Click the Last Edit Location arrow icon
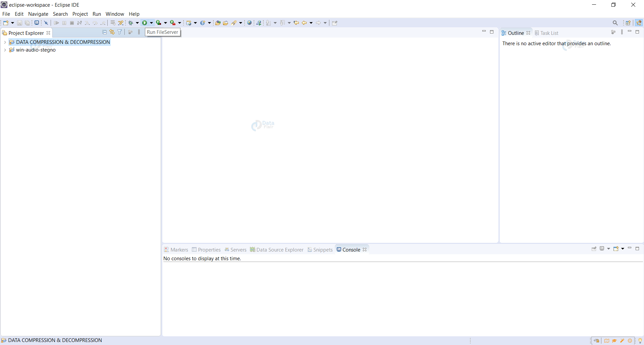Viewport: 644px width, 345px height. (296, 23)
